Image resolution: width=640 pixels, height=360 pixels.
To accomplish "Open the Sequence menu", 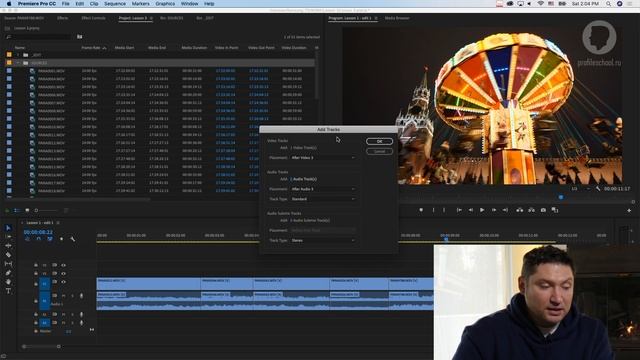I will (115, 4).
